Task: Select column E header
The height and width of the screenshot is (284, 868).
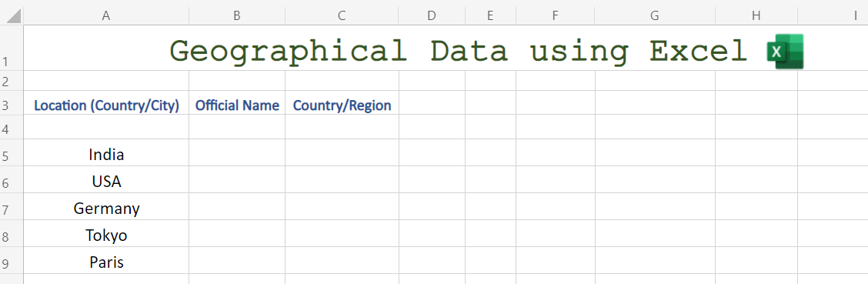Action: (490, 16)
